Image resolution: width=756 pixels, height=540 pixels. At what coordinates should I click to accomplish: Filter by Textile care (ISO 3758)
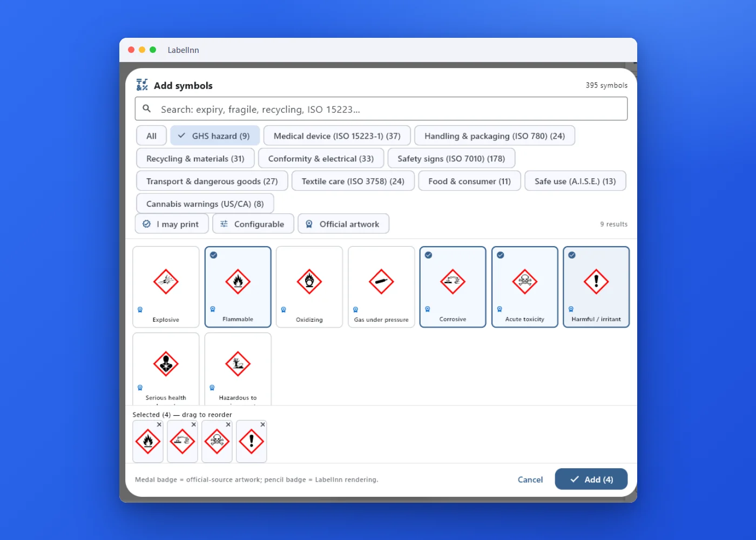coord(353,181)
